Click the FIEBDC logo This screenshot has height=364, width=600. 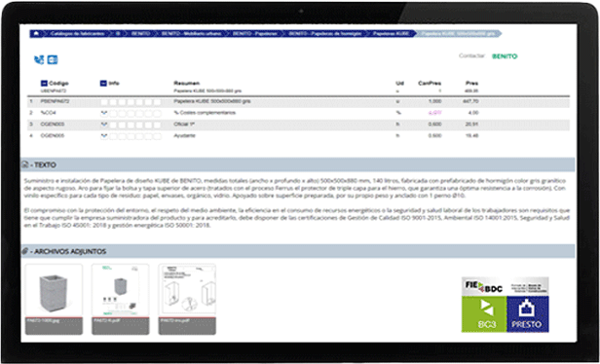tap(484, 286)
